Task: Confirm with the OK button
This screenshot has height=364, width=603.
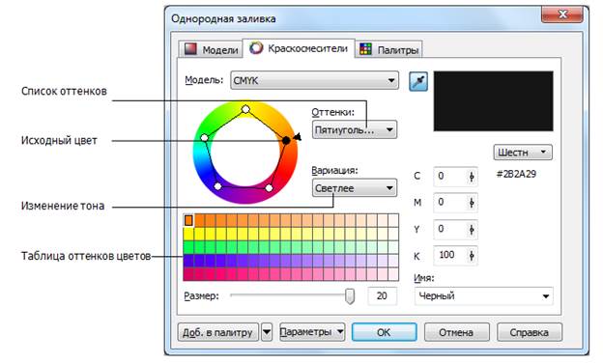Action: point(384,332)
